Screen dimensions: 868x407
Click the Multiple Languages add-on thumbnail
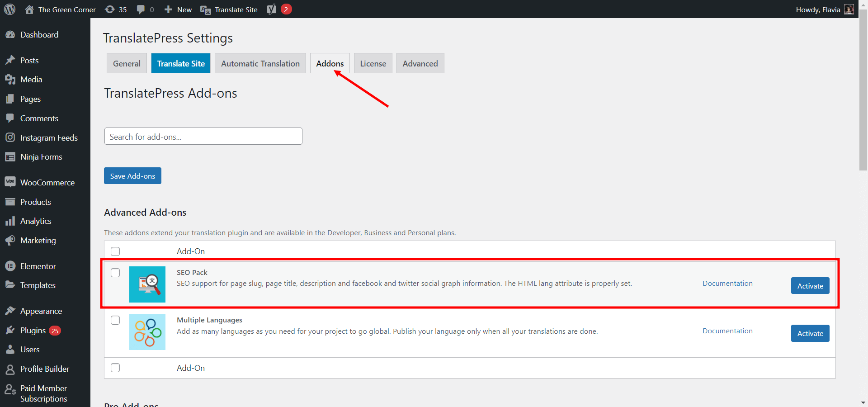point(147,332)
